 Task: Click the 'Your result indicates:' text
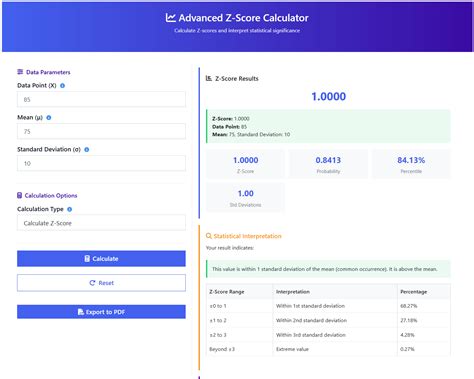point(230,248)
